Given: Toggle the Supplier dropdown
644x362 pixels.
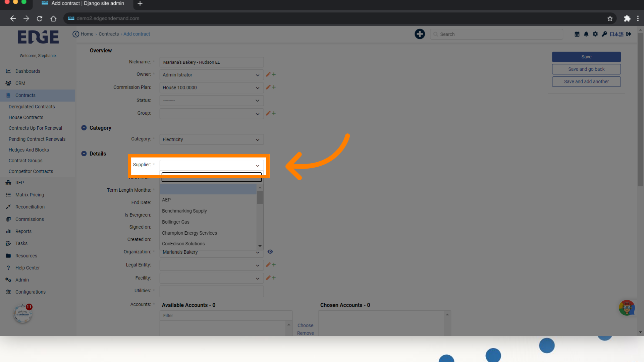Looking at the screenshot, I should click(x=211, y=165).
